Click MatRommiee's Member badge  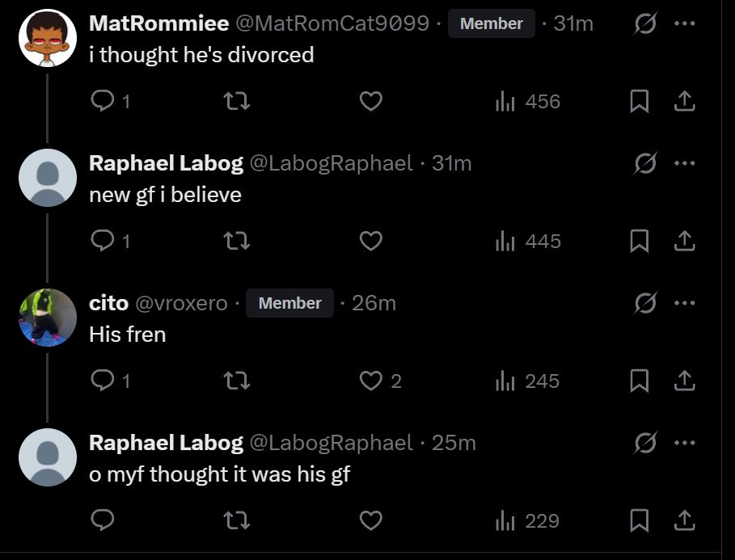[491, 23]
